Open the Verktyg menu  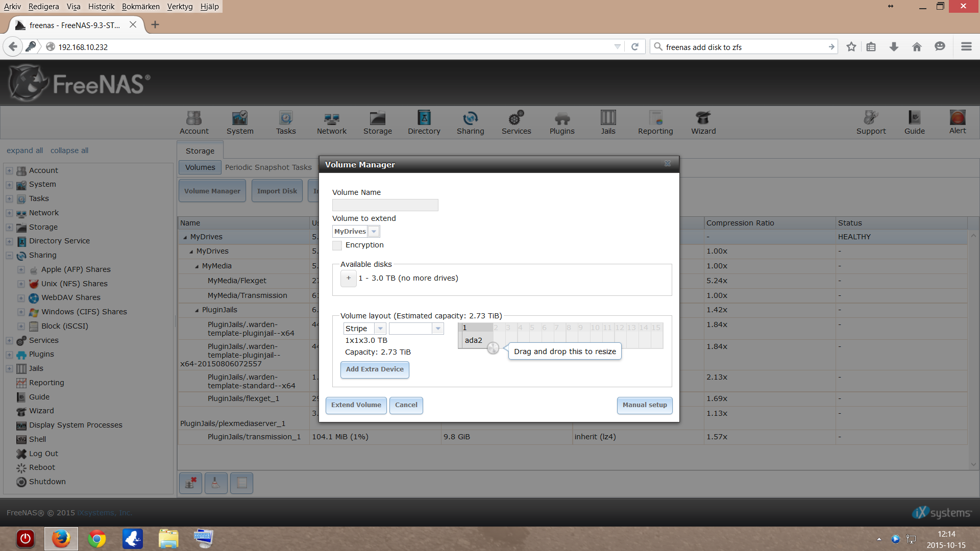[x=180, y=7]
